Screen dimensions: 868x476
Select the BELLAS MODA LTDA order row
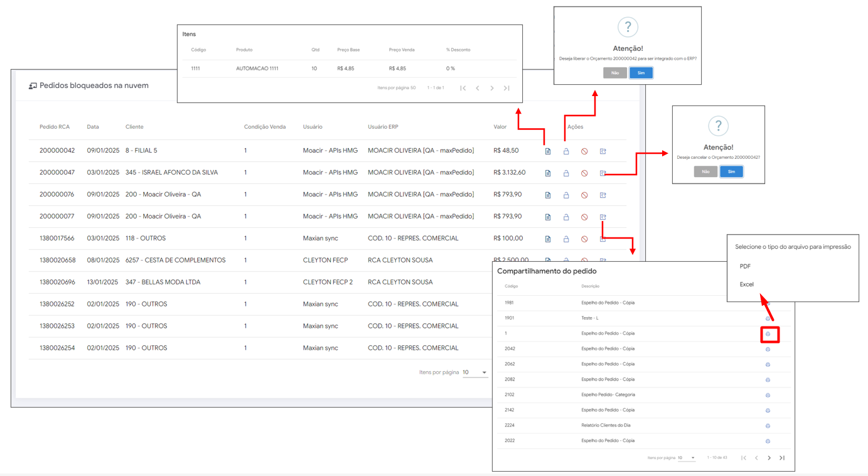251,282
